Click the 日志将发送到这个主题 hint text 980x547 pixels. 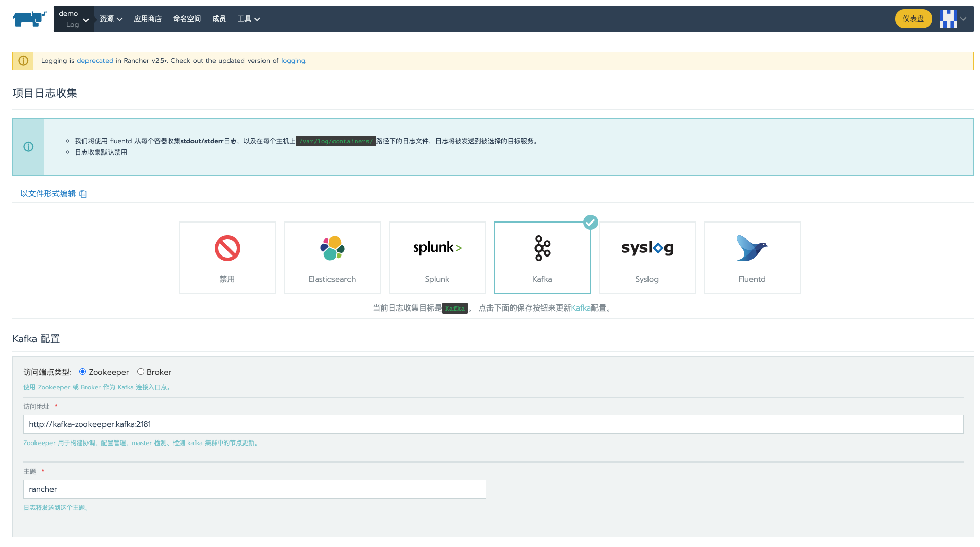click(x=56, y=508)
